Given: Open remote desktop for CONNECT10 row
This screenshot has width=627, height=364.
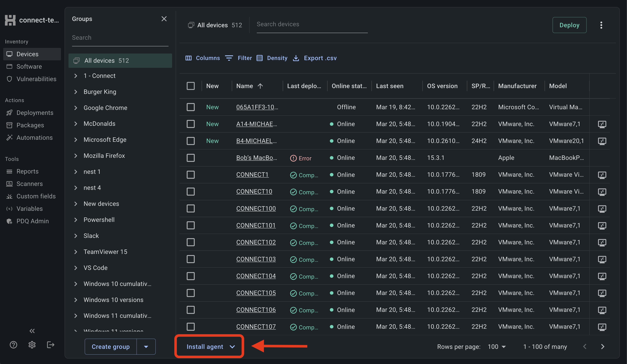Looking at the screenshot, I should tap(602, 192).
